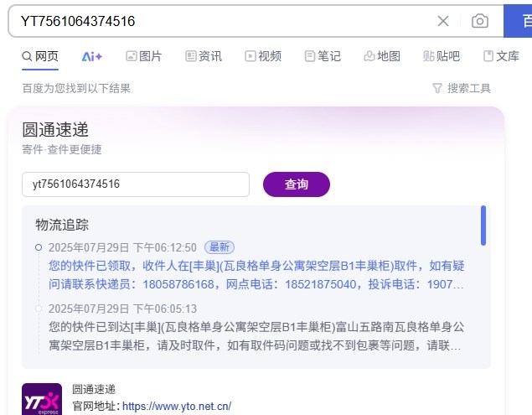The image size is (532, 415).
Task: Open the Ai+ tab
Action: 92,56
